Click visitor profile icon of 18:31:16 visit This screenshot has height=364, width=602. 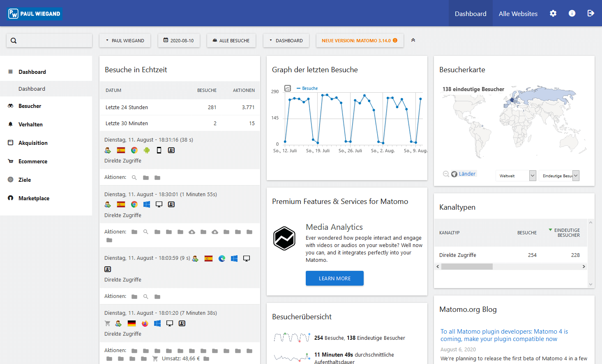point(108,150)
